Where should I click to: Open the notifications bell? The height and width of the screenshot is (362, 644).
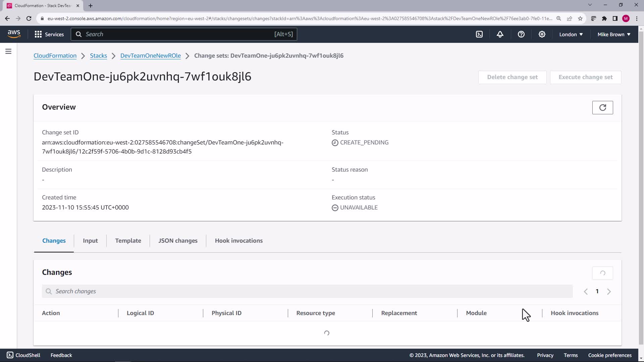(x=500, y=34)
